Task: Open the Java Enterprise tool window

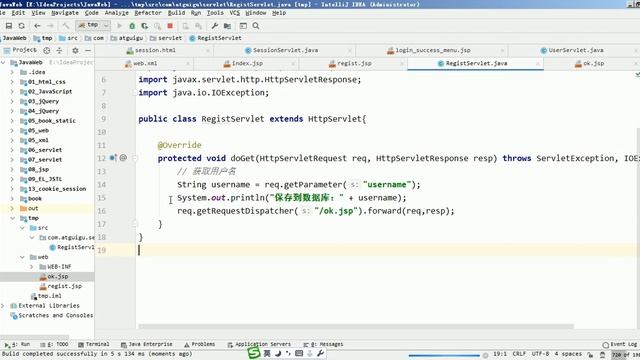Action: pyautogui.click(x=147, y=344)
